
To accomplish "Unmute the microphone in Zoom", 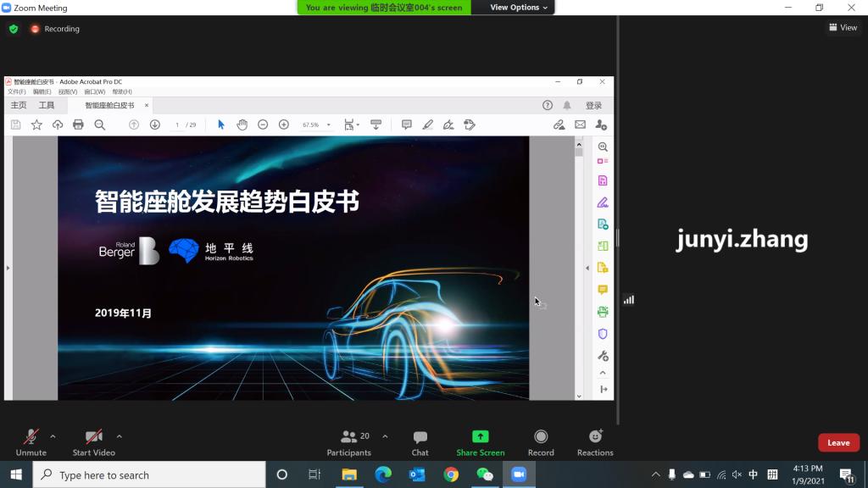I will pos(31,441).
